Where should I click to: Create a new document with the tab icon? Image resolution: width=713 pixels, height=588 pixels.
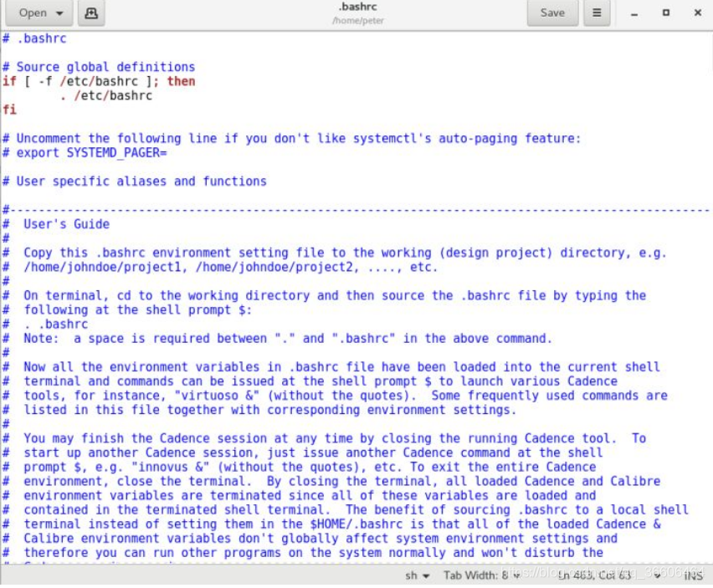[91, 13]
